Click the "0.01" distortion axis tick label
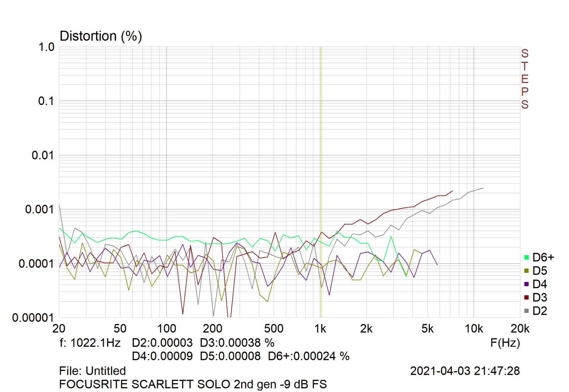This screenshot has width=569, height=392. [x=43, y=155]
